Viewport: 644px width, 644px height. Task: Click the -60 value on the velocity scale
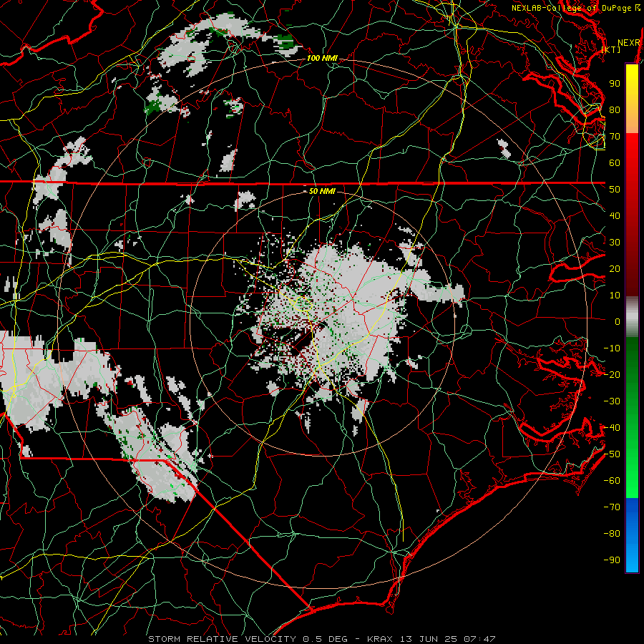coord(612,481)
